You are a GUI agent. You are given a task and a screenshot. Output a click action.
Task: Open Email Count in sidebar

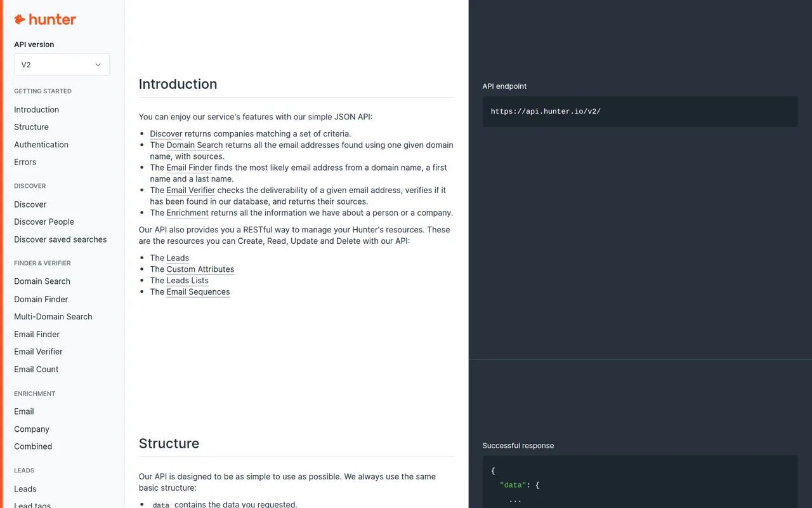36,369
